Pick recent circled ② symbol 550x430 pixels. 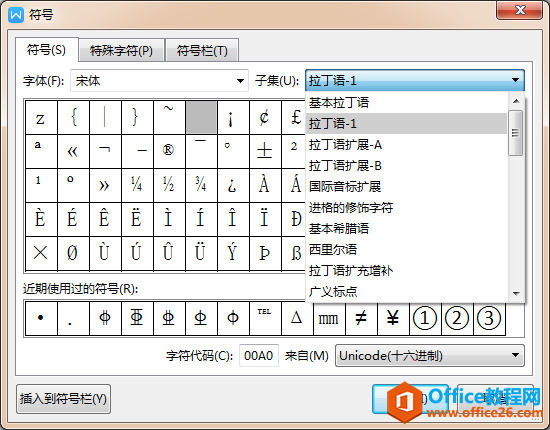coord(457,318)
